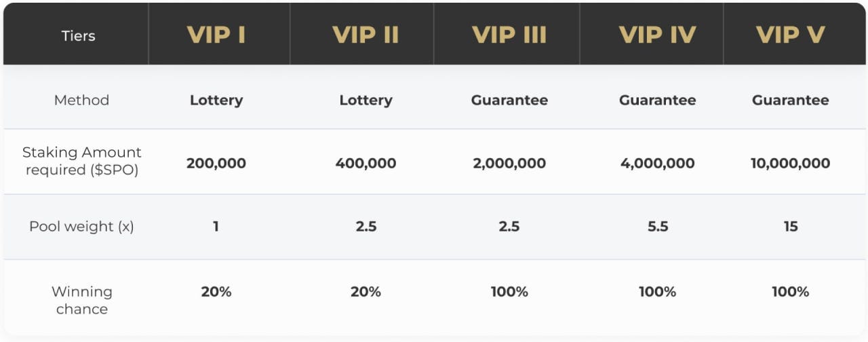Select VIP I Lottery method cell
The height and width of the screenshot is (342, 868).
[216, 100]
